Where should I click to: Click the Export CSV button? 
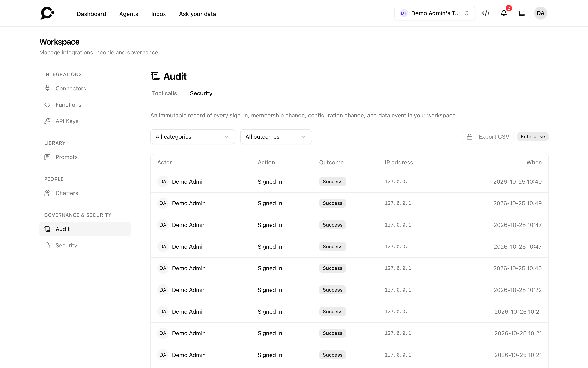(488, 137)
